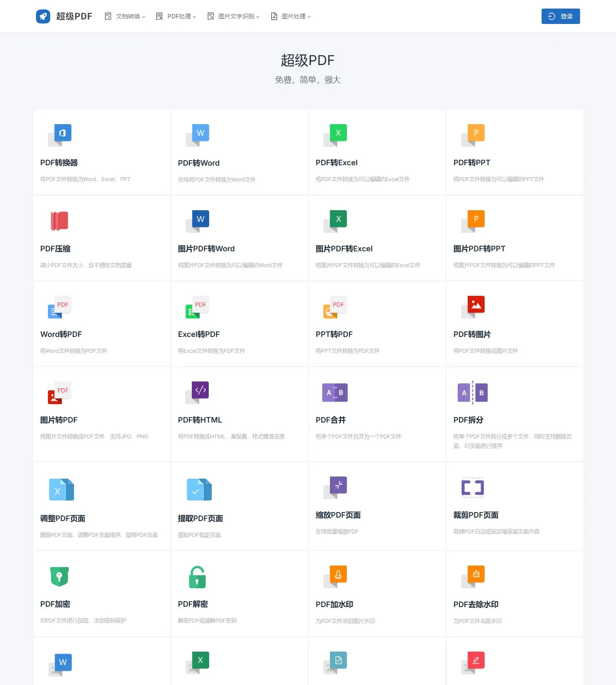Open the PDF压缩 title link
Image resolution: width=616 pixels, height=685 pixels.
55,249
